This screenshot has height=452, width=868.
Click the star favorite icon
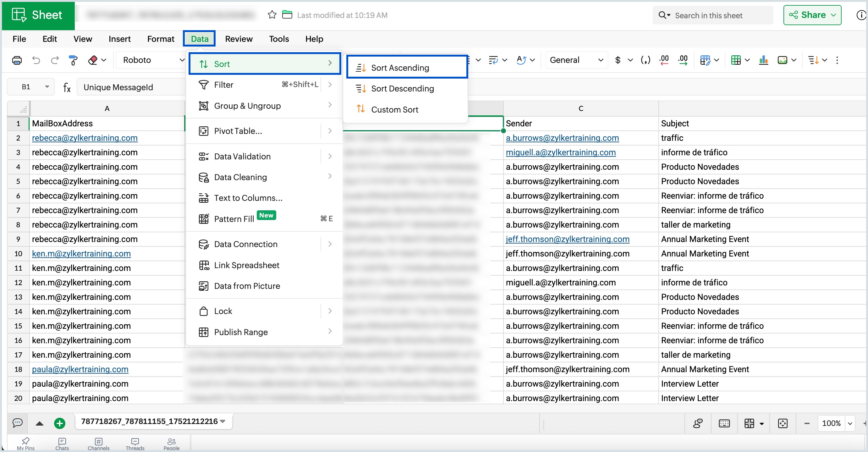click(x=272, y=15)
